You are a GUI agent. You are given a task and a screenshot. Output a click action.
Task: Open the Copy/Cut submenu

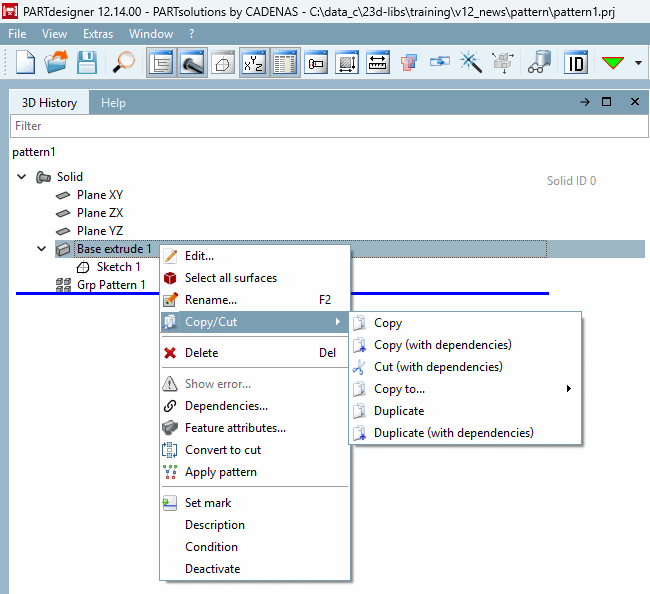tap(255, 322)
